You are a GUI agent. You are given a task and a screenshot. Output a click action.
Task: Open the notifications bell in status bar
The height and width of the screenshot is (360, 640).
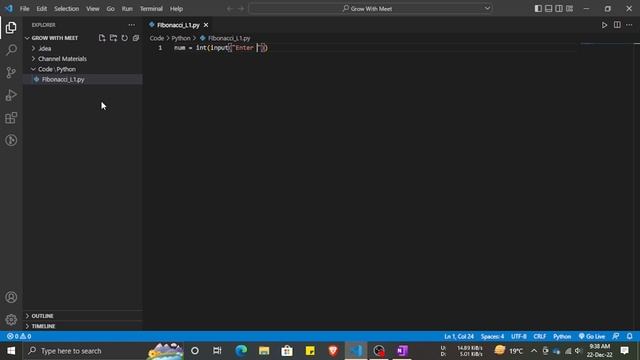click(x=630, y=336)
